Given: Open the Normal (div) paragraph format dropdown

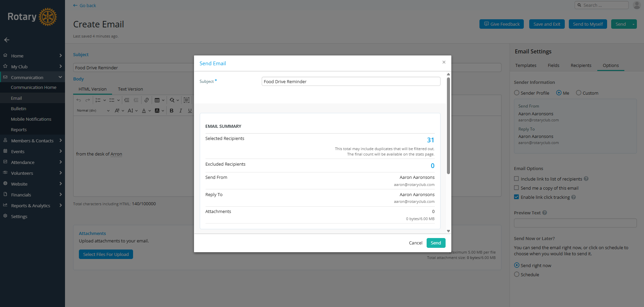Looking at the screenshot, I should point(93,111).
